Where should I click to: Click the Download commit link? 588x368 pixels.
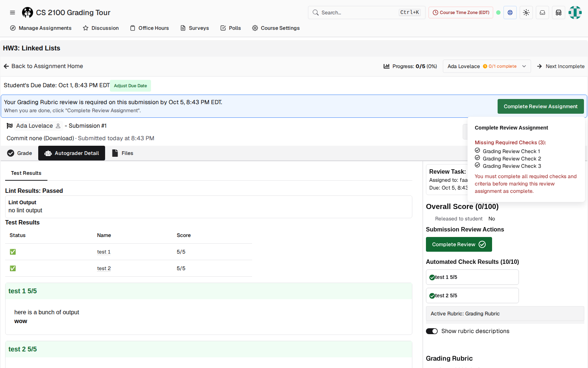pos(59,138)
